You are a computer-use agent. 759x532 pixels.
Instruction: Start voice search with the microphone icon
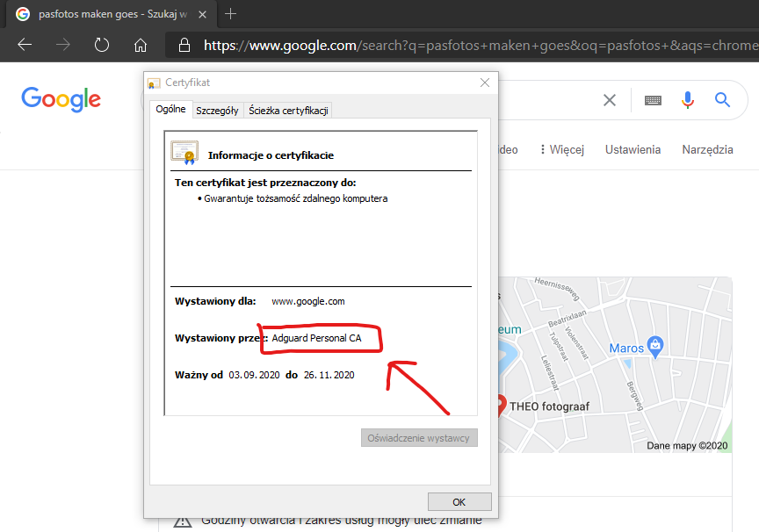coord(687,99)
